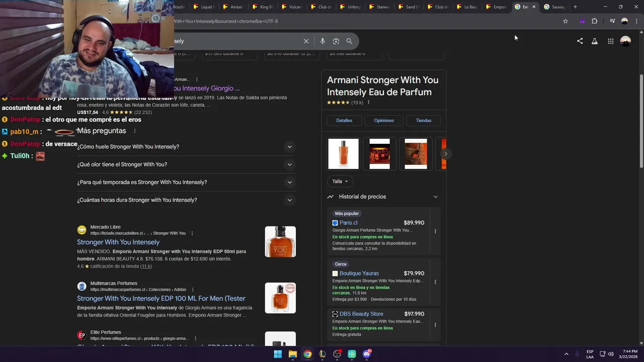Open DBS Beauty Store link
The width and height of the screenshot is (644, 362).
coord(361,314)
